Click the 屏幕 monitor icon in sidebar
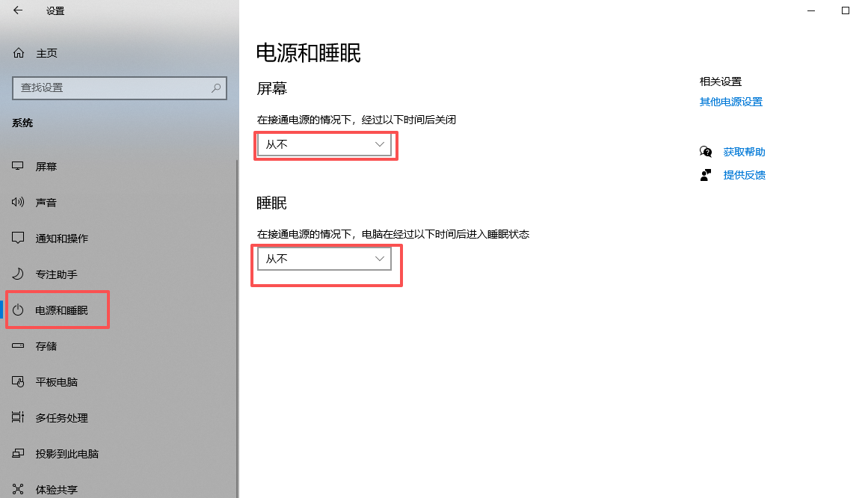Viewport: 868px width, 498px height. (19, 167)
